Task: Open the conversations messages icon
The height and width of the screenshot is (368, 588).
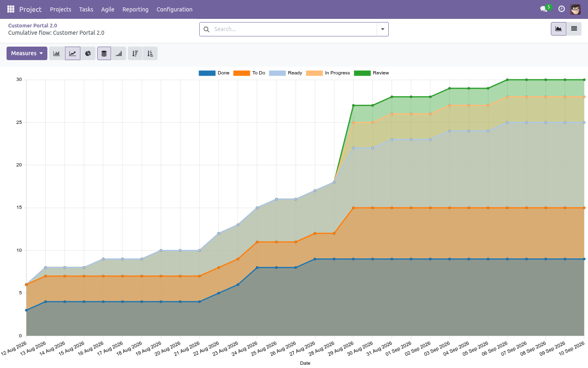Action: [544, 9]
